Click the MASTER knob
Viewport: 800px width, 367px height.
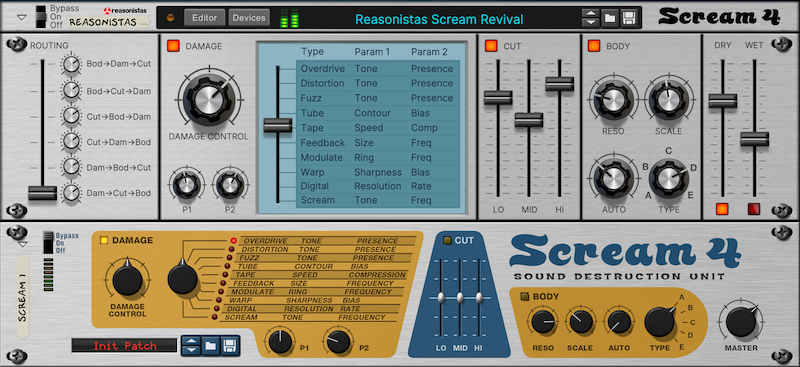click(741, 322)
